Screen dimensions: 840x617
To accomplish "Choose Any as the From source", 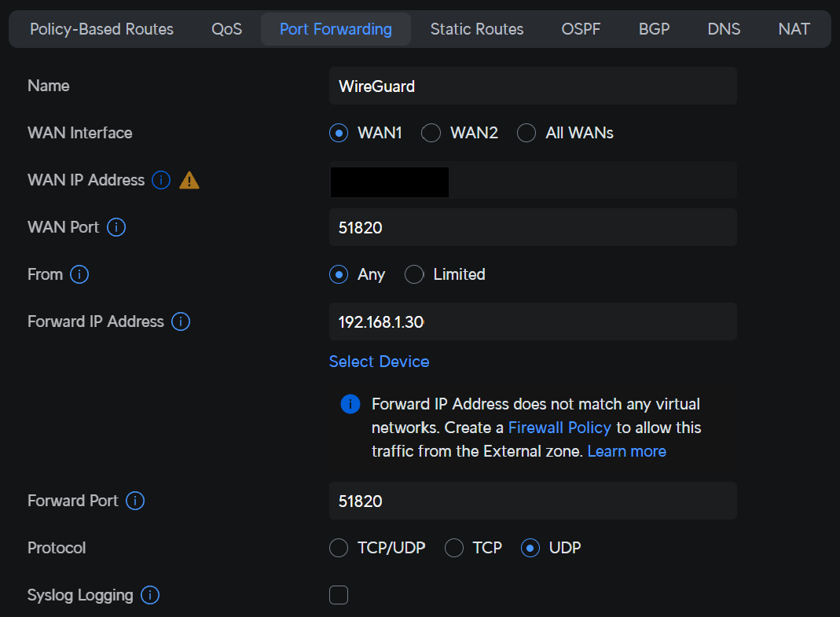I will [x=339, y=274].
